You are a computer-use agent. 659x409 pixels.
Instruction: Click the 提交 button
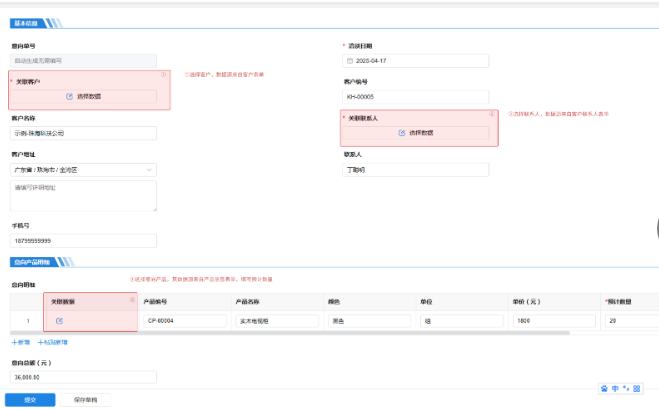click(x=30, y=399)
